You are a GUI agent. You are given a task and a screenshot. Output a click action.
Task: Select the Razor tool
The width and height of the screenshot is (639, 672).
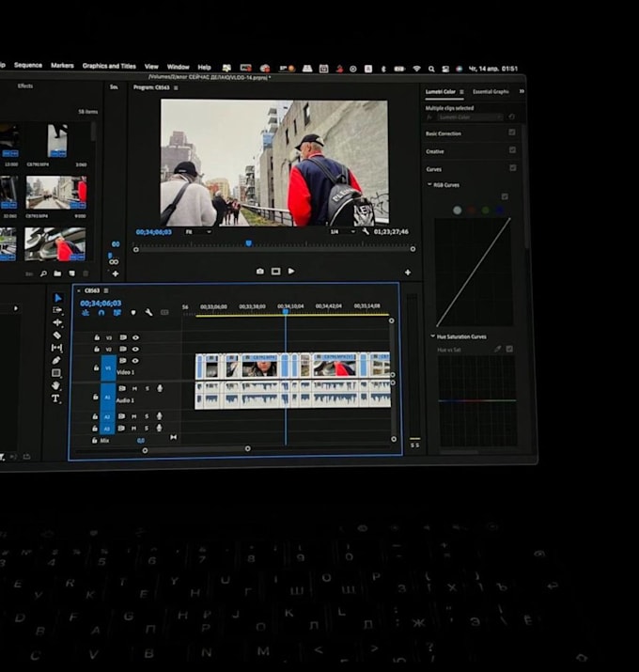pyautogui.click(x=57, y=336)
